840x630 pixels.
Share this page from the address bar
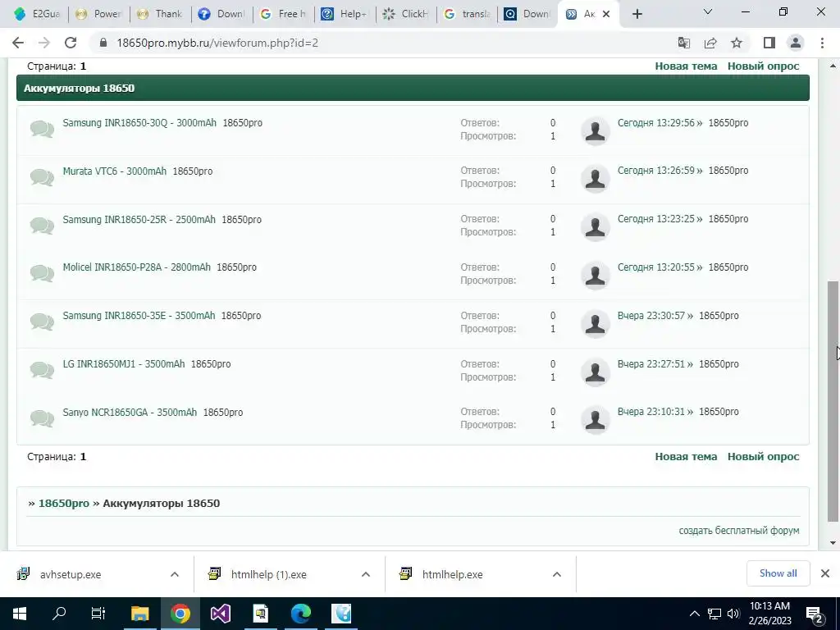(710, 43)
